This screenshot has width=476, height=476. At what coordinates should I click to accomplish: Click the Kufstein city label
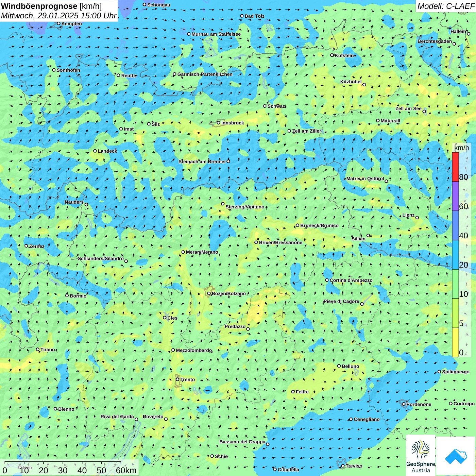344,55
